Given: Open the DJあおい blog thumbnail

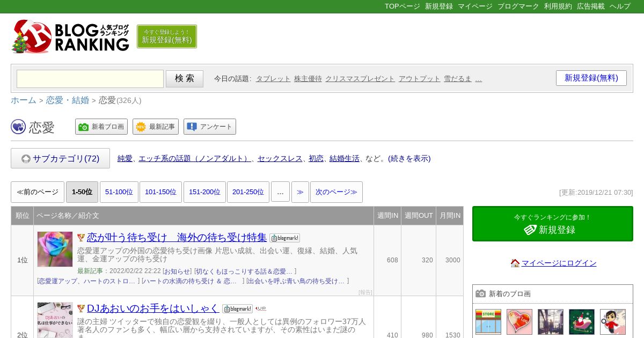Looking at the screenshot, I should click(x=55, y=320).
